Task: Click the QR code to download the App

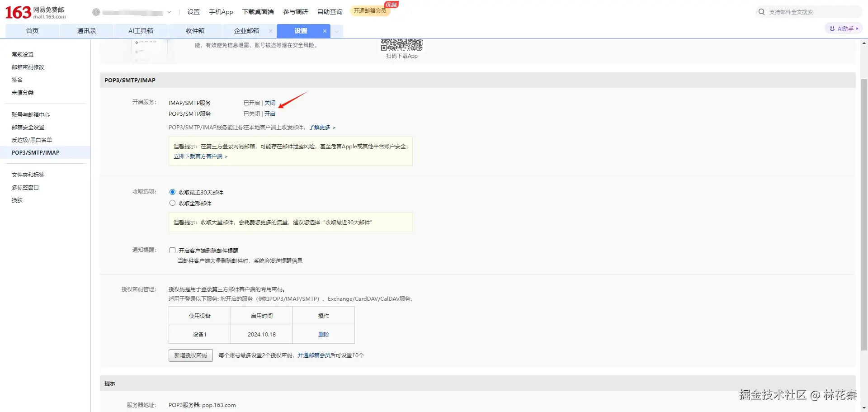Action: coord(401,44)
